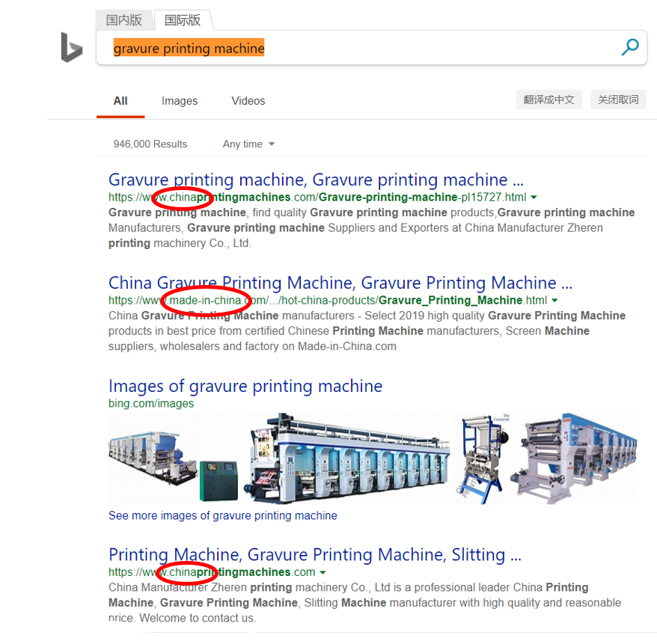Switch to the 国内版 tab

coord(124,20)
